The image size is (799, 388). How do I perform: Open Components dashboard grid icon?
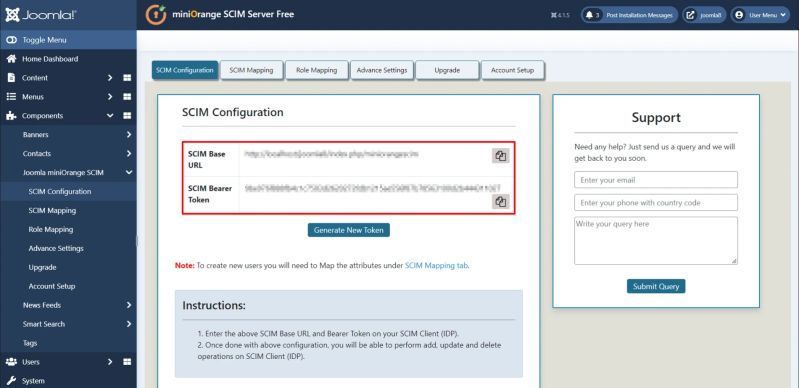[x=127, y=116]
